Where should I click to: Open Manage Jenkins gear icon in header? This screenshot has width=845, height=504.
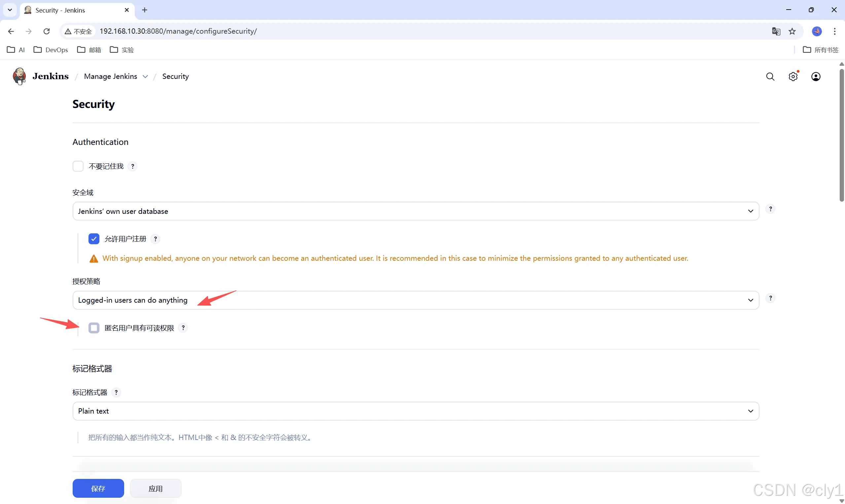793,77
